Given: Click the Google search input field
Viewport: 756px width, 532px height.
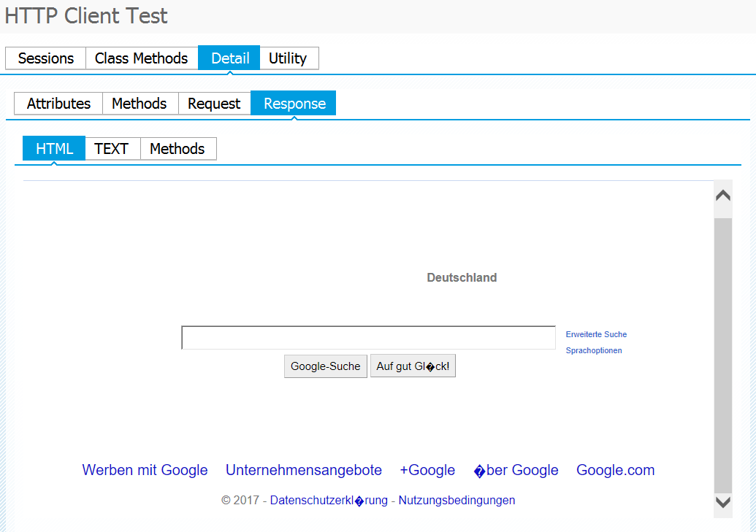Looking at the screenshot, I should click(x=368, y=338).
